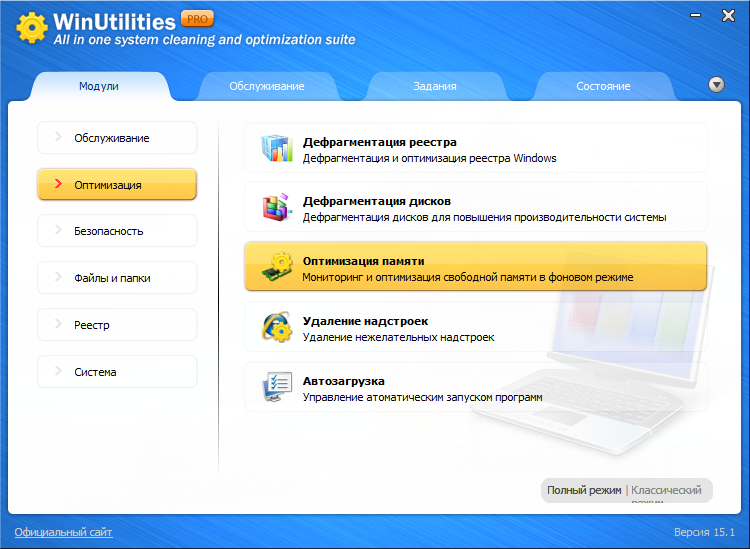Click description 'Удаление нежелательных надстроек'
This screenshot has height=549, width=750.
[398, 337]
